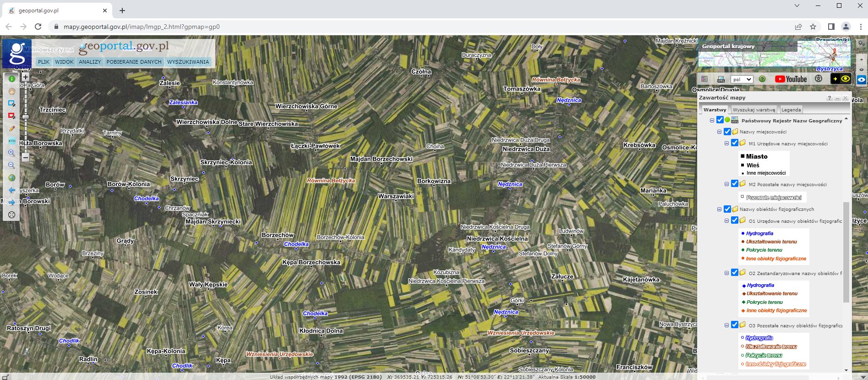
Task: Show full extent with globe icon
Action: 12,178
